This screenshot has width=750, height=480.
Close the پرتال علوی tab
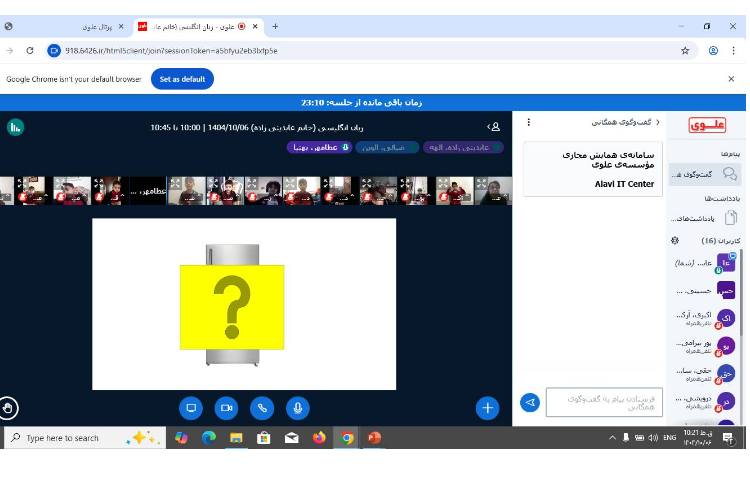pos(121,26)
